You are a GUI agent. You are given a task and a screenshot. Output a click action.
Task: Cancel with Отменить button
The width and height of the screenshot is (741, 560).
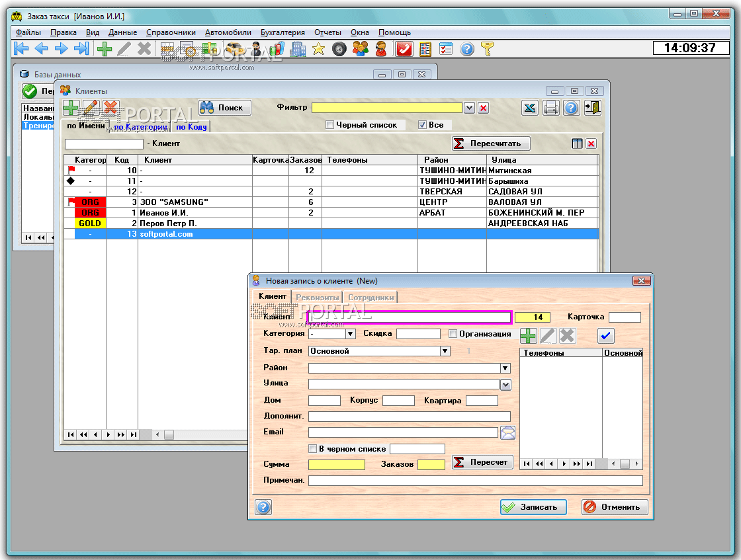615,507
